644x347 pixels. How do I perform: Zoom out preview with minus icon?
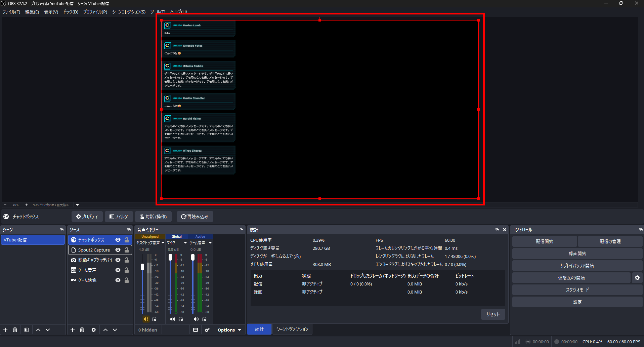[x=5, y=205]
